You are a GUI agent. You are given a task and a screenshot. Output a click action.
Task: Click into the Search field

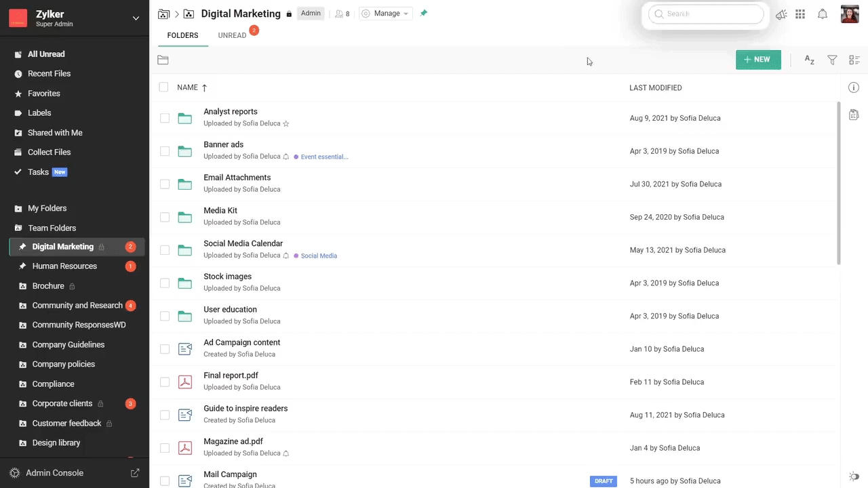point(709,14)
